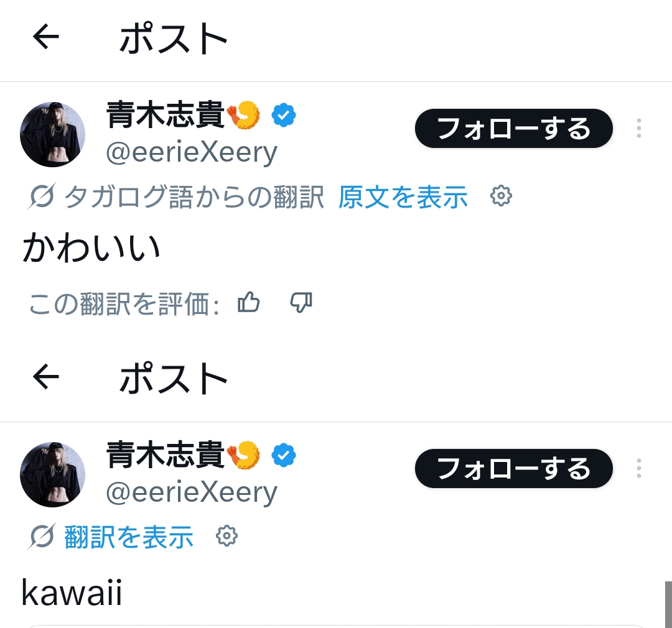Rate the translation with thumbs up
The height and width of the screenshot is (628, 672).
(x=249, y=303)
